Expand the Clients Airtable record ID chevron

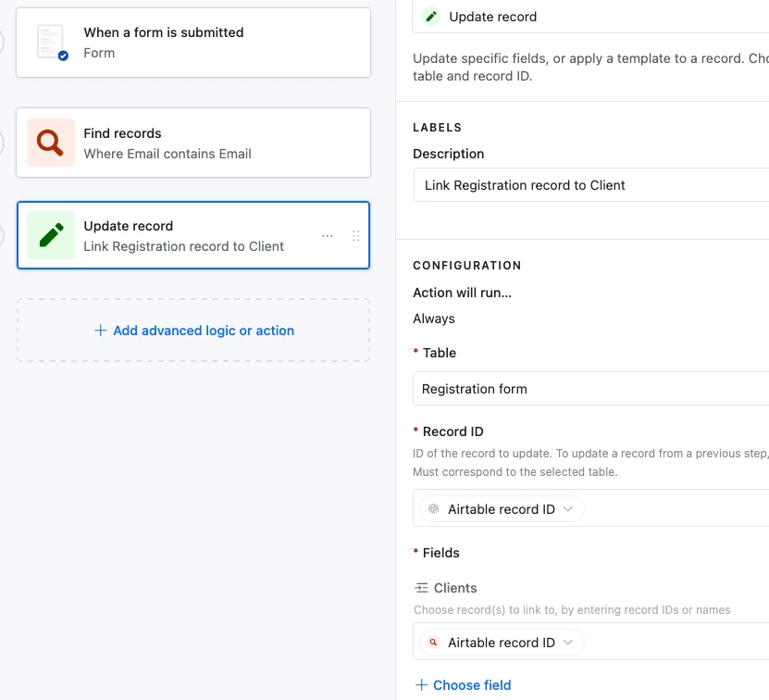tap(568, 643)
